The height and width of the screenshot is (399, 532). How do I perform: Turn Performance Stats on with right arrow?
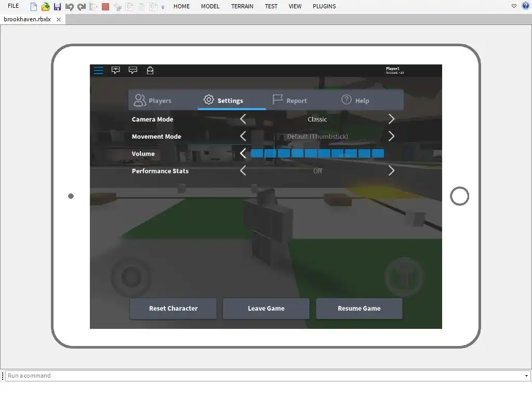pos(391,170)
